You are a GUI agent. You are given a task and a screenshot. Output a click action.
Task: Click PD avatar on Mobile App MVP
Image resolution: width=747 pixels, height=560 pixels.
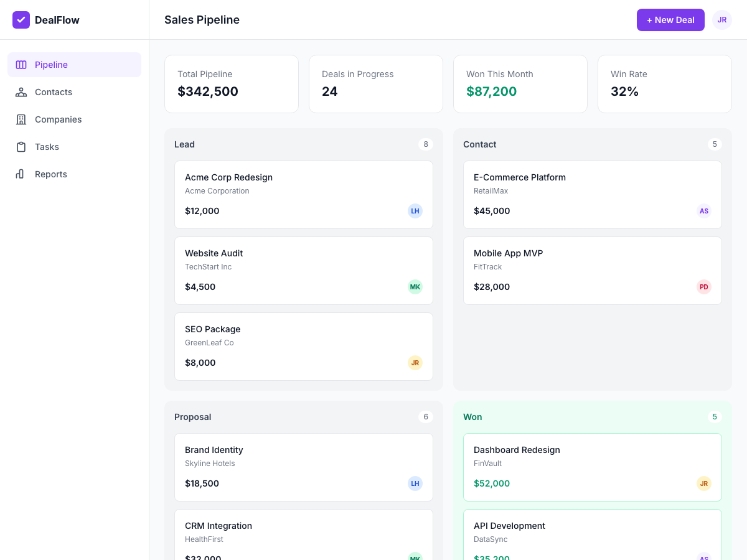pyautogui.click(x=704, y=287)
